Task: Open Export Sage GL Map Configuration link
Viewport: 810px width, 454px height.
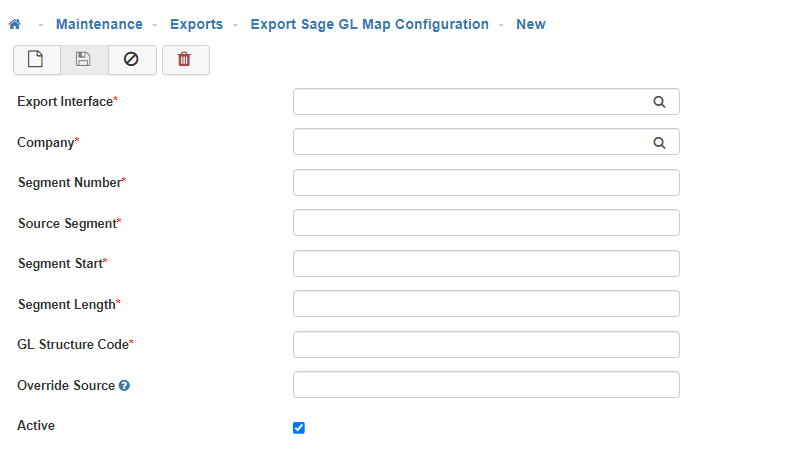Action: pyautogui.click(x=369, y=24)
